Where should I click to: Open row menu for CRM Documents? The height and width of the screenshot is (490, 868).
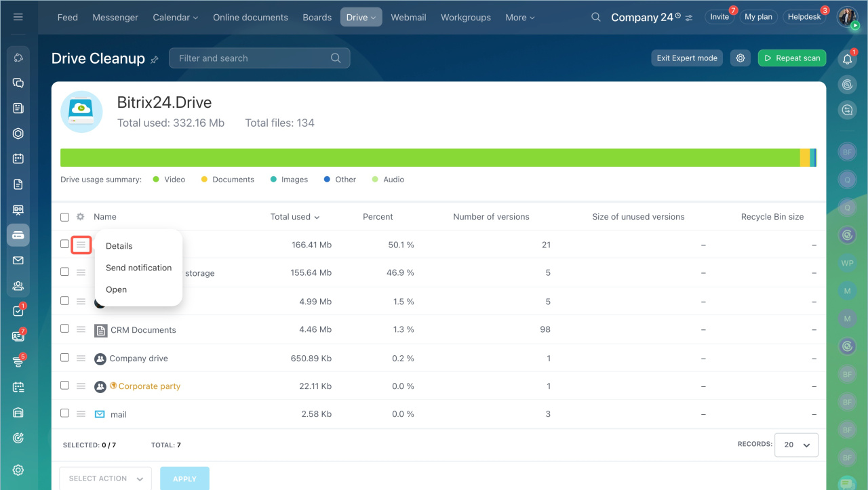[x=81, y=330]
